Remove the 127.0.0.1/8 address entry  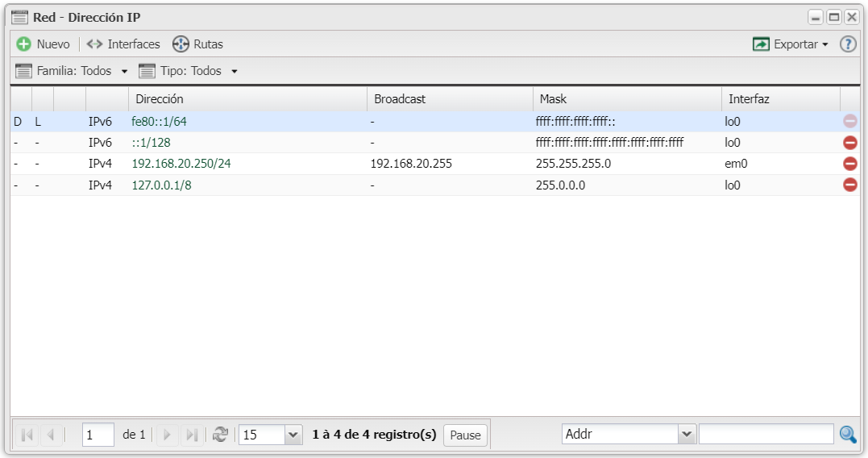849,185
